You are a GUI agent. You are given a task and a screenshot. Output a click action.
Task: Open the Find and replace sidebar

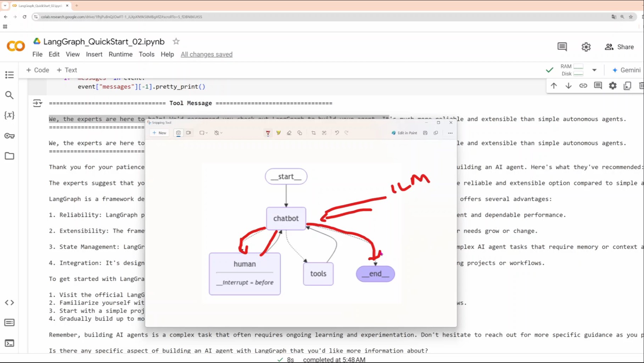(x=10, y=95)
